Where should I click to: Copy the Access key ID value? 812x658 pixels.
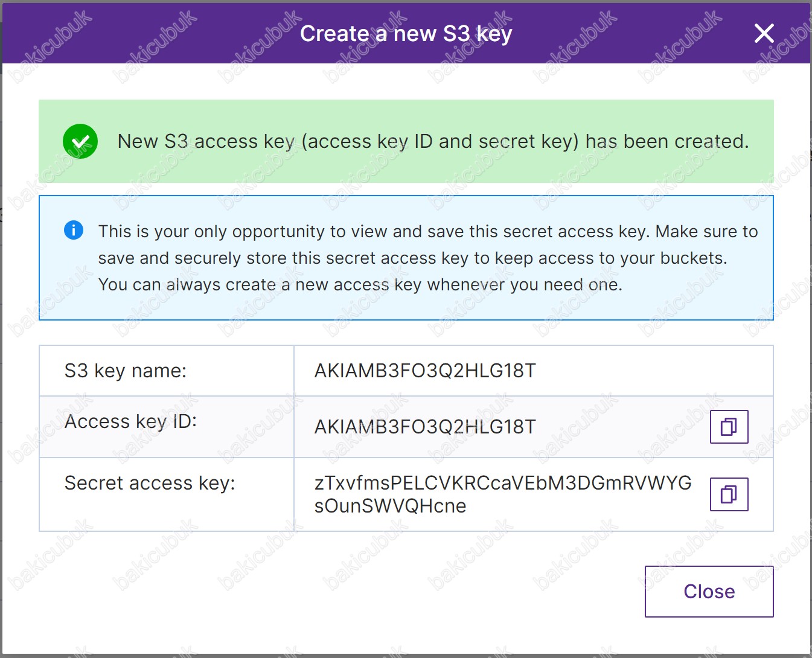coord(729,427)
